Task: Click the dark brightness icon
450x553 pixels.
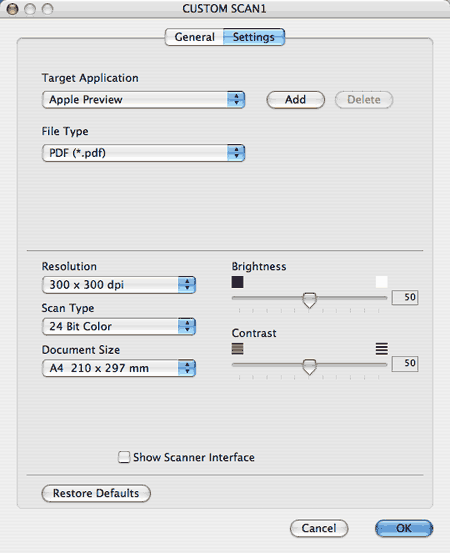Action: coord(237,282)
